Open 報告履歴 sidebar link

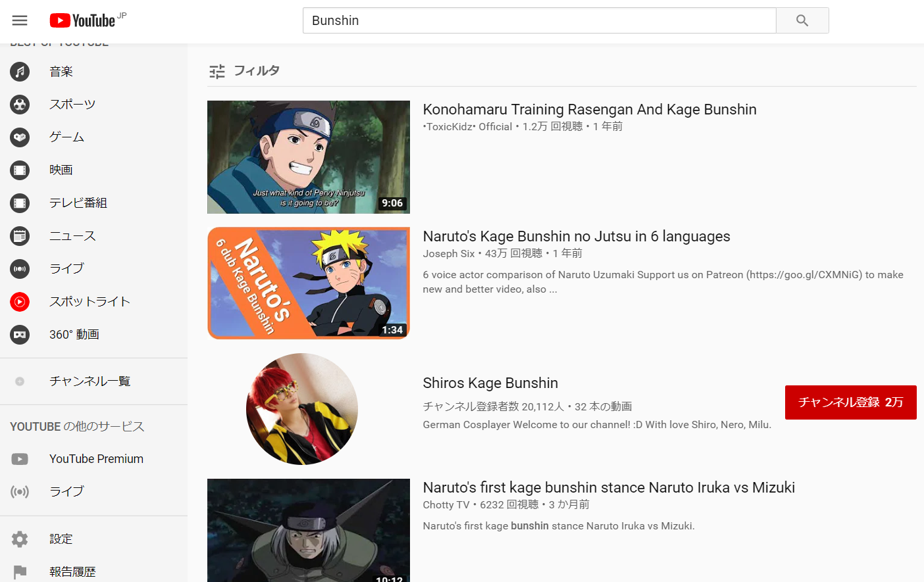pos(72,572)
